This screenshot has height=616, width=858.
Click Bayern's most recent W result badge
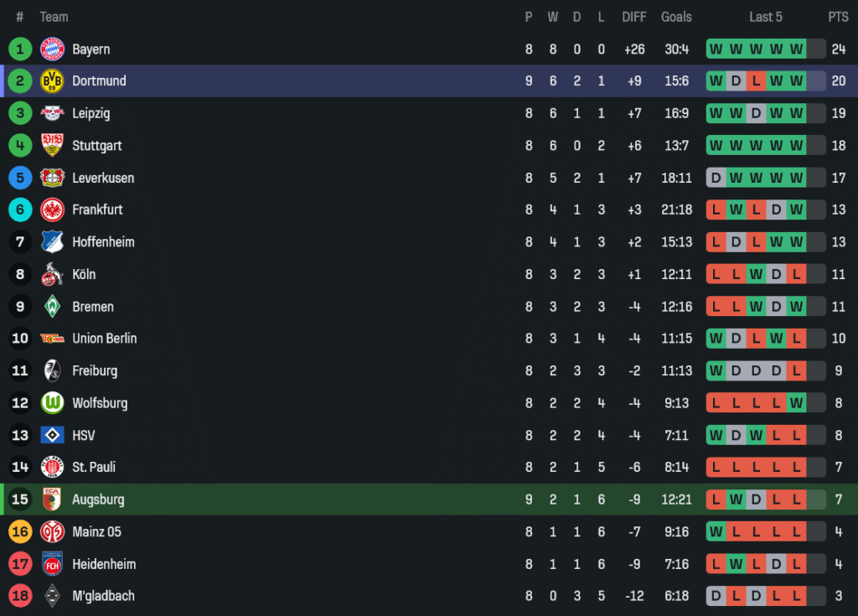coord(796,49)
